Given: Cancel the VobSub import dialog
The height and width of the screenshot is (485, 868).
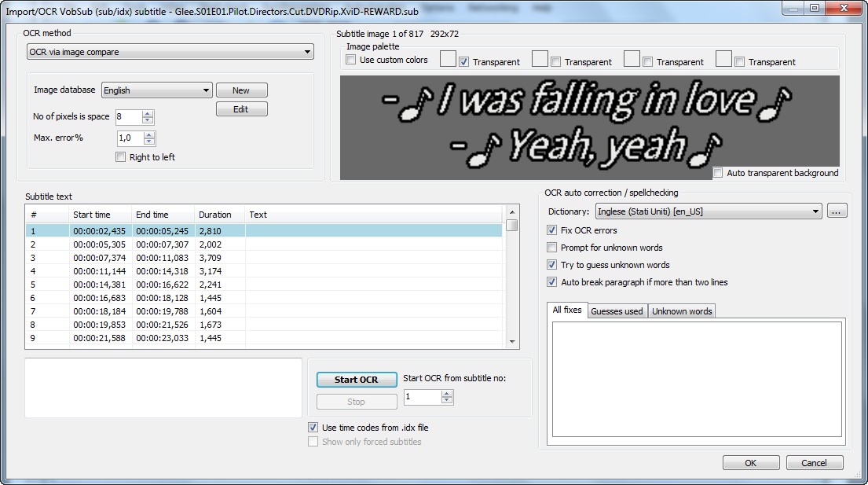Looking at the screenshot, I should 815,463.
